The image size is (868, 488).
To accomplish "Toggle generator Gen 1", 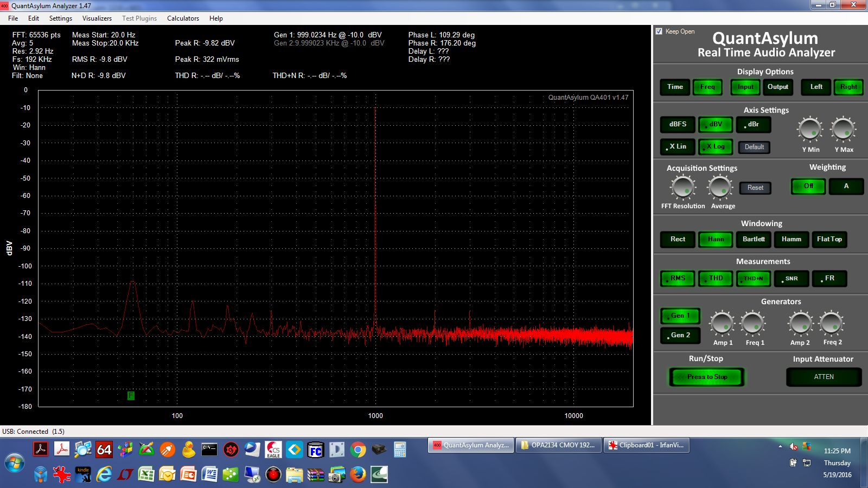I will point(680,316).
